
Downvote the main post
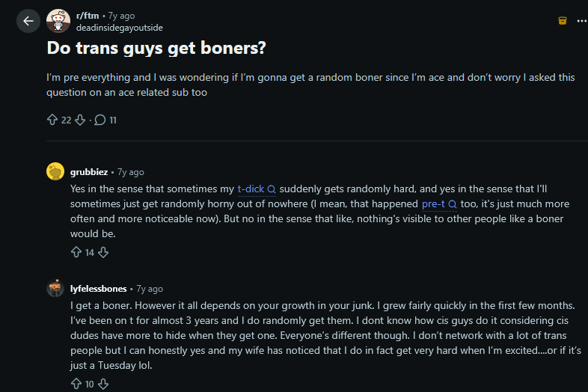[x=80, y=120]
